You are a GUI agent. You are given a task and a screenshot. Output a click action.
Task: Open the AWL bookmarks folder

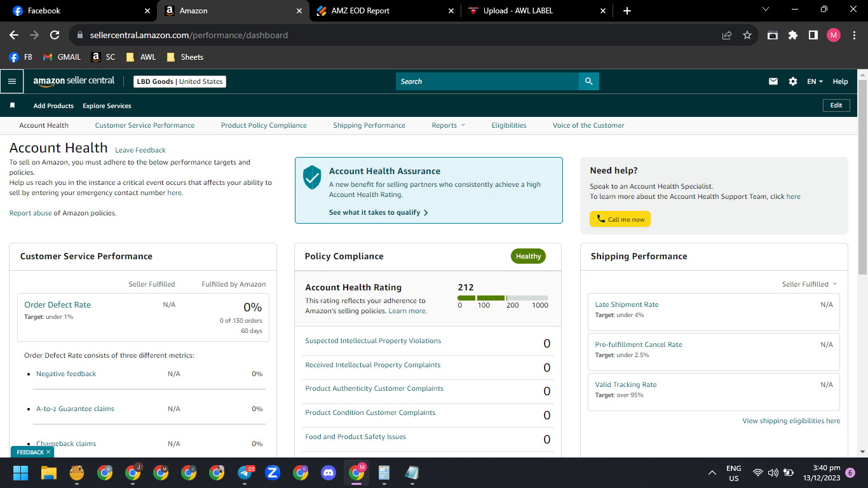coord(140,57)
